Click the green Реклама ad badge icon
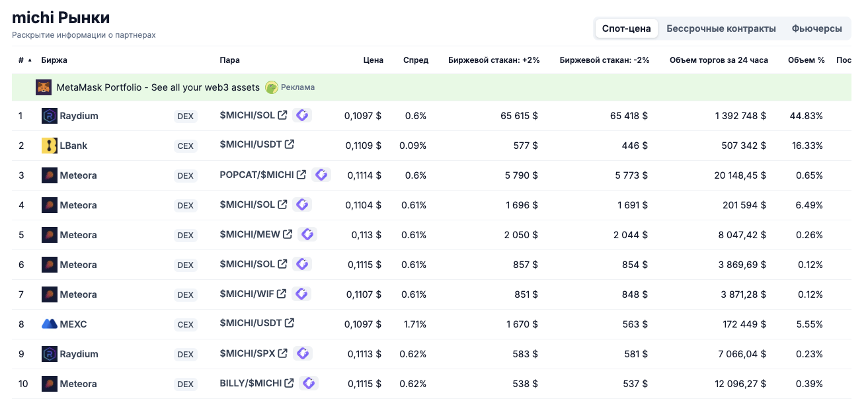This screenshot has height=399, width=868. [272, 87]
